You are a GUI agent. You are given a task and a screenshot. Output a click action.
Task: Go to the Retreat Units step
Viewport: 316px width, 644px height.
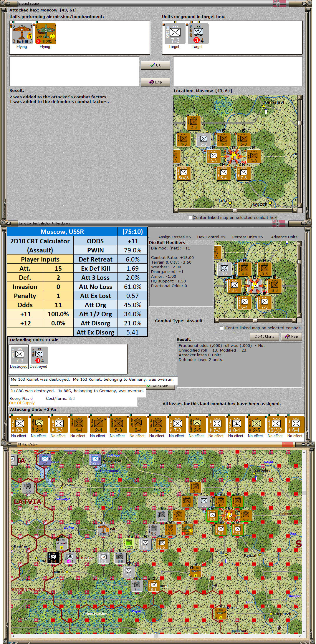tap(248, 237)
